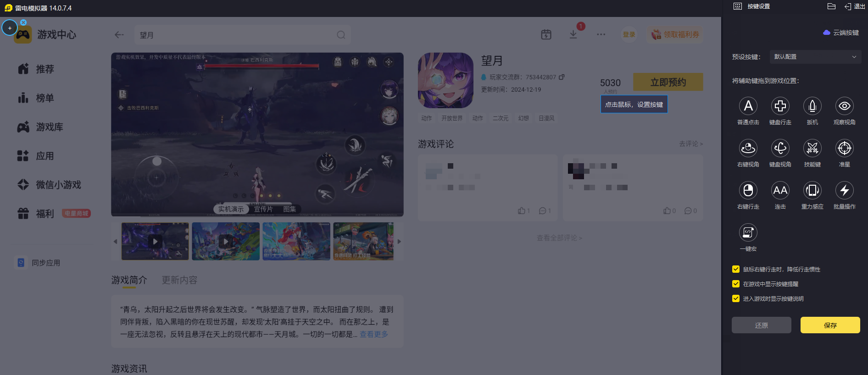The width and height of the screenshot is (868, 375).
Task: Go back with the left arrow icon
Action: click(119, 35)
